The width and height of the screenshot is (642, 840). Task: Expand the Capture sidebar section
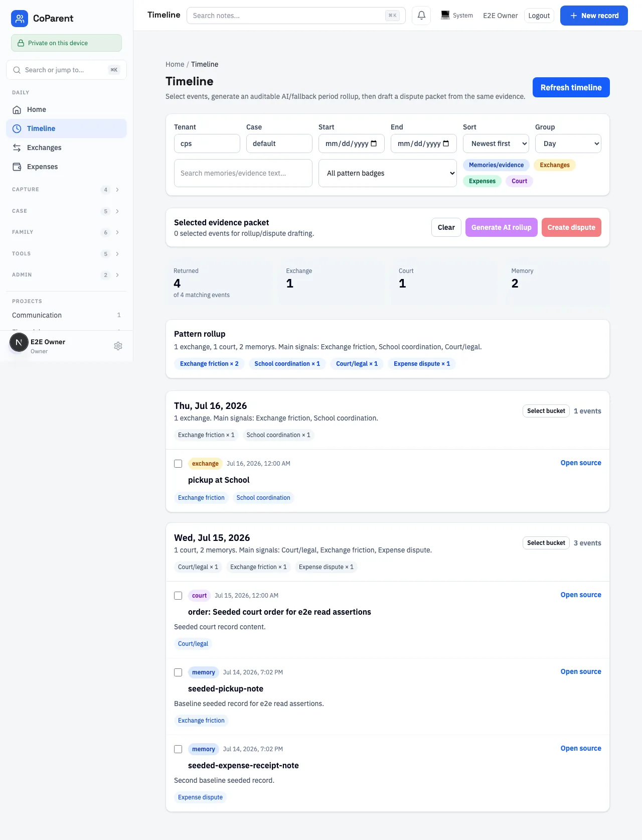pyautogui.click(x=66, y=190)
